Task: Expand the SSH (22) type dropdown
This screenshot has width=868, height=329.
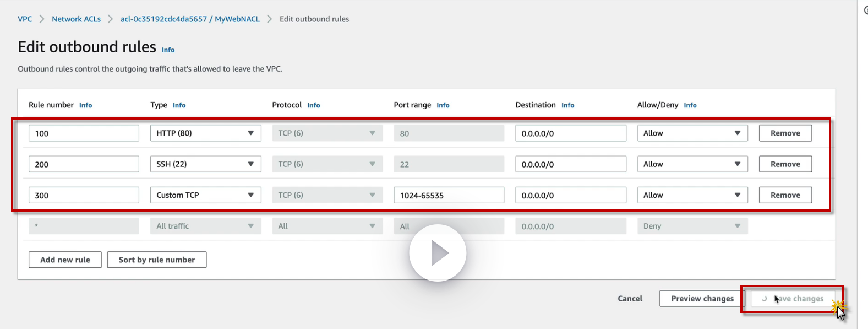Action: [205, 164]
